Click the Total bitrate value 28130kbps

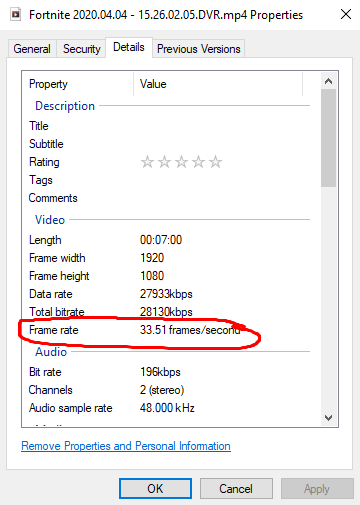(x=166, y=312)
